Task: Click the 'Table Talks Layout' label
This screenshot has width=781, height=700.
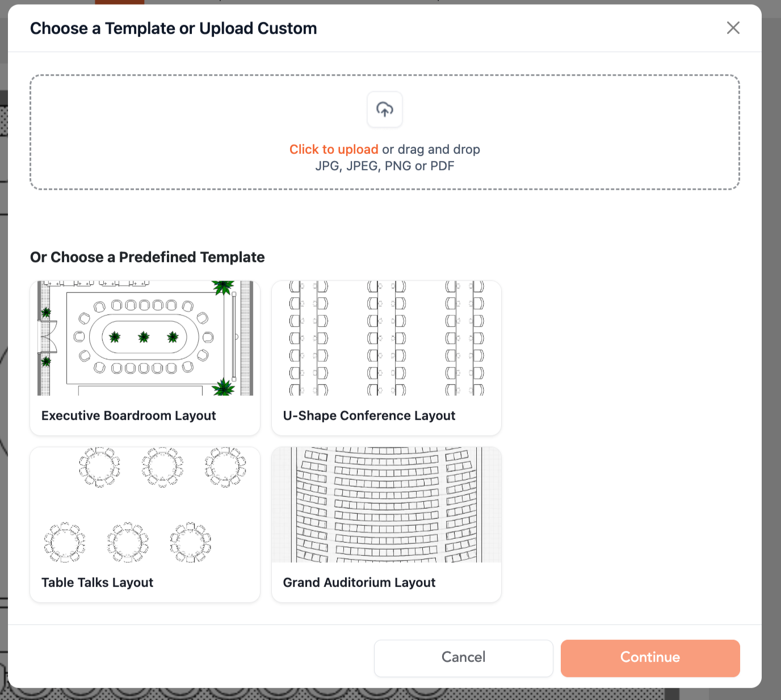Action: pos(98,582)
